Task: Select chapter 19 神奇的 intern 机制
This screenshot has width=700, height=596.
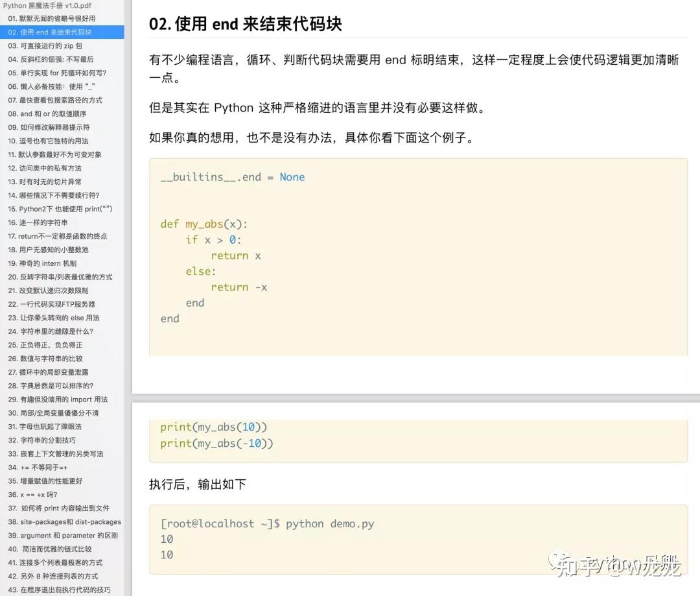Action: click(x=58, y=263)
